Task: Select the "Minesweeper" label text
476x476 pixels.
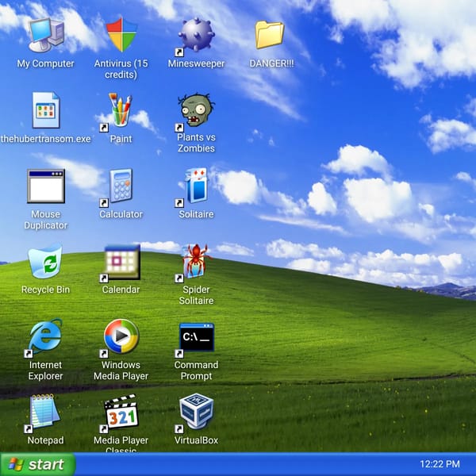Action: (196, 63)
